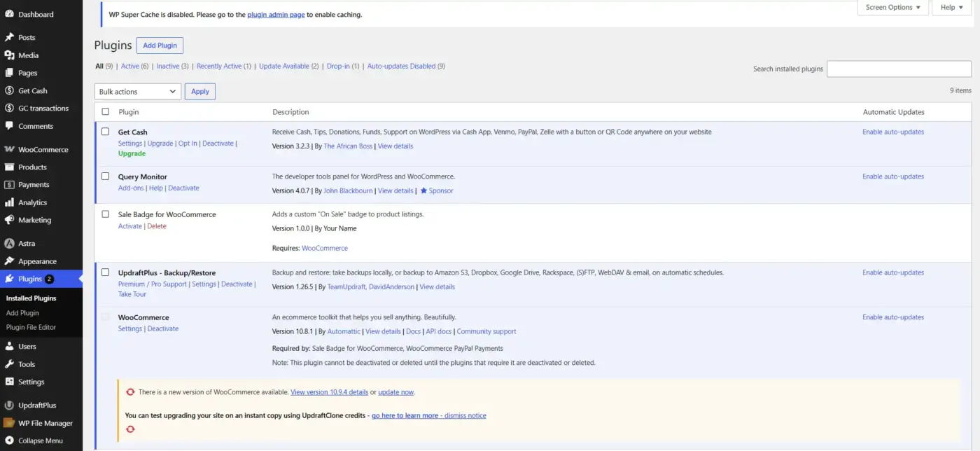Viewport: 980px width, 451px height.
Task: Click the Payments icon in sidebar
Action: (x=9, y=185)
